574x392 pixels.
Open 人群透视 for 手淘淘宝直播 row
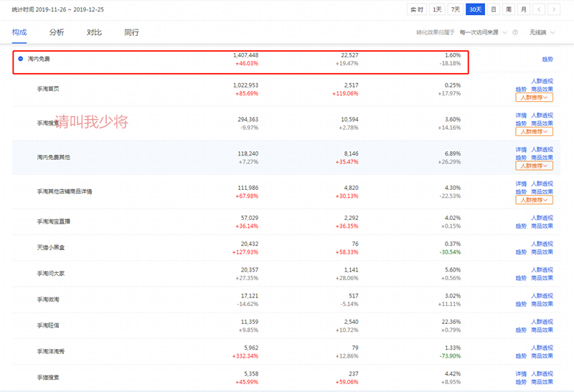tap(542, 218)
